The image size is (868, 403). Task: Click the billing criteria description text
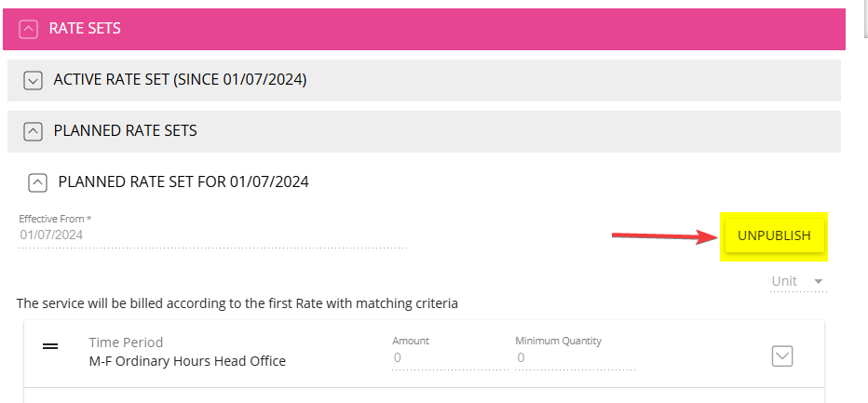[237, 303]
